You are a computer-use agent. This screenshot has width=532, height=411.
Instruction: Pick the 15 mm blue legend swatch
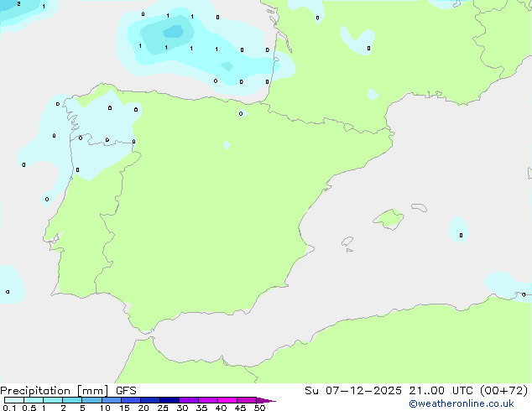click(x=131, y=400)
